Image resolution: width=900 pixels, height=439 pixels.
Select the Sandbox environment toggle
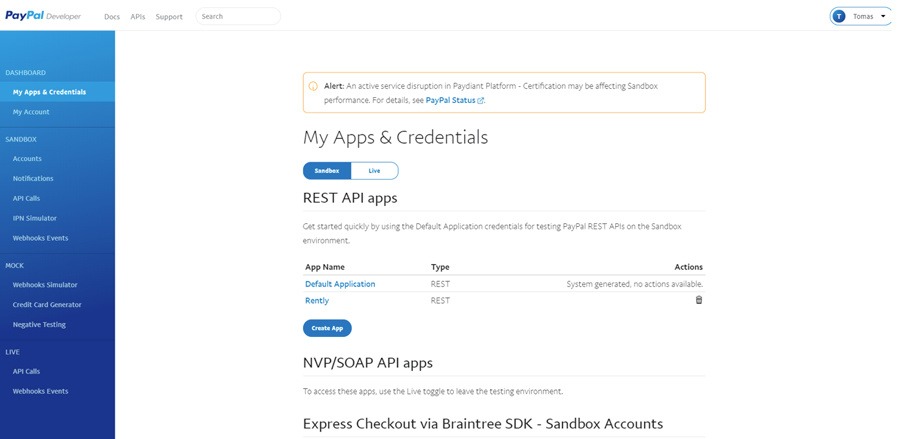[327, 171]
